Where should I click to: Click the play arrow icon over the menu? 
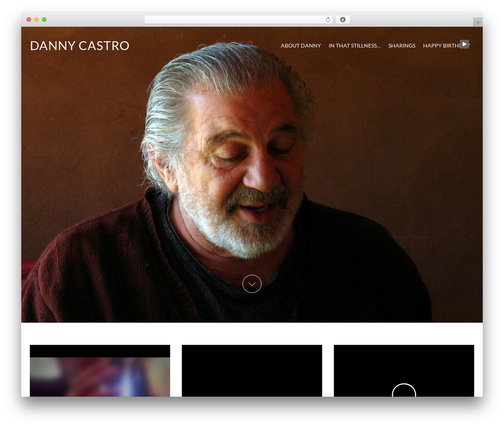coord(465,44)
